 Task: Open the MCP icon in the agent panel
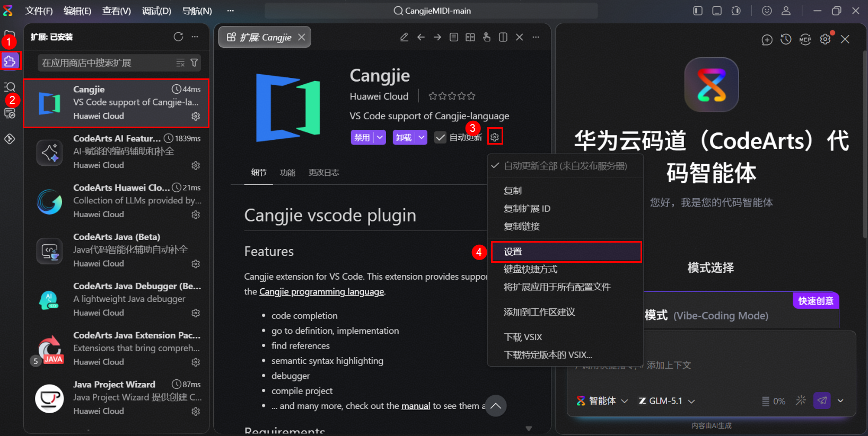pos(805,39)
